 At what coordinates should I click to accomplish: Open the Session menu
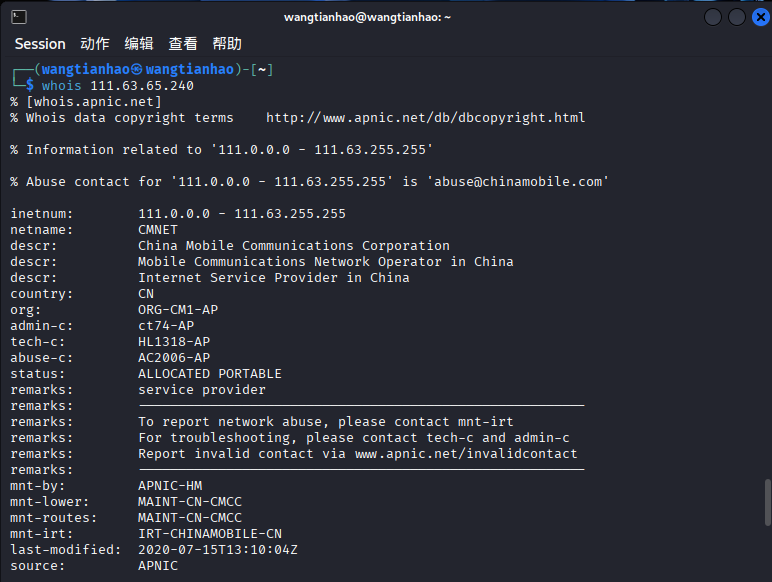tap(40, 44)
